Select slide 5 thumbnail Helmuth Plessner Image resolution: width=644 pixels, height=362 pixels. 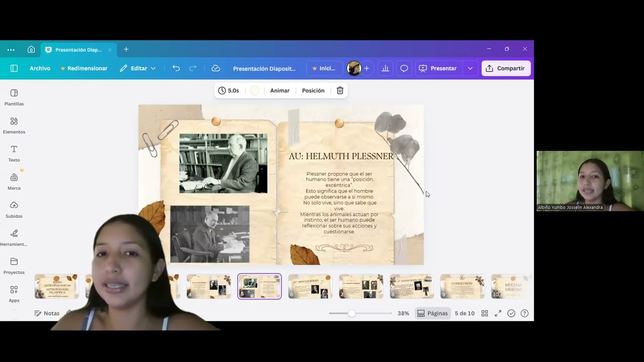coord(260,287)
